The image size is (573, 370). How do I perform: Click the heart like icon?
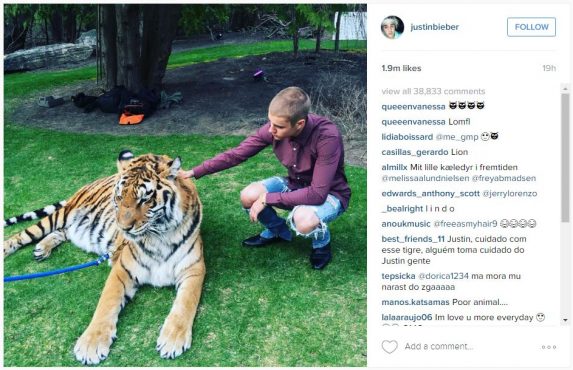click(x=390, y=346)
